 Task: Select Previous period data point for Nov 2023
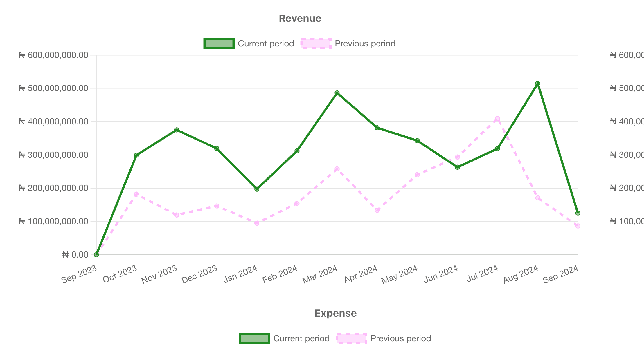(x=177, y=215)
